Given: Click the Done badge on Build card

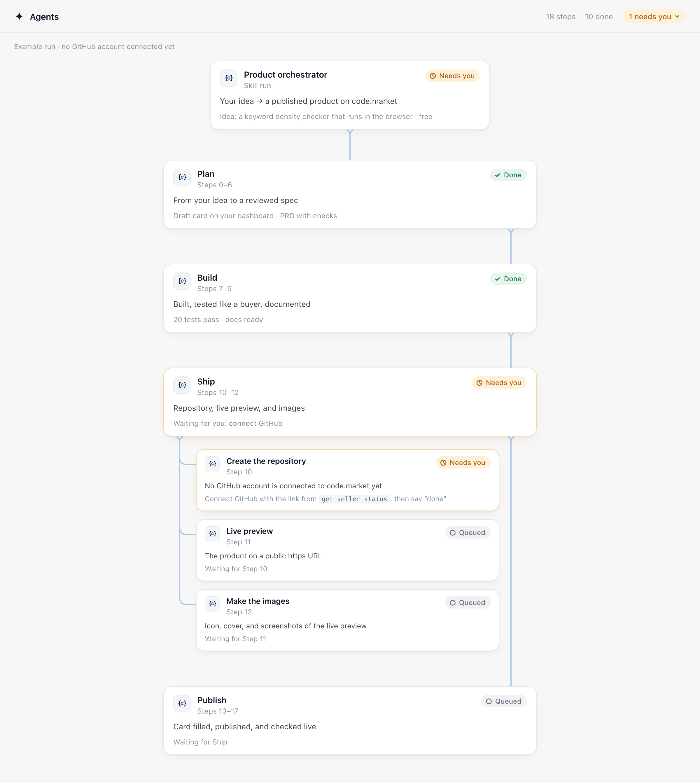Looking at the screenshot, I should [x=508, y=279].
